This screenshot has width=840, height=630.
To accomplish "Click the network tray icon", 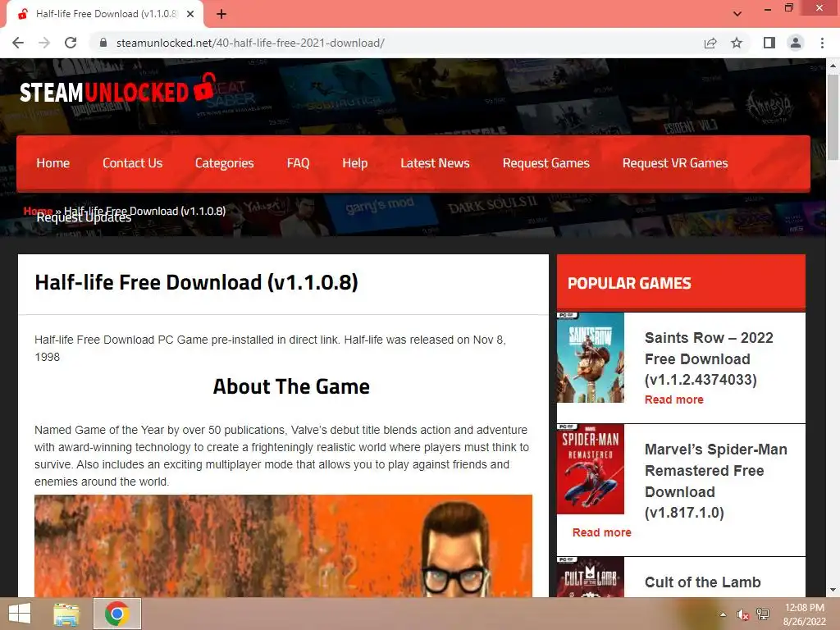I will [x=763, y=614].
